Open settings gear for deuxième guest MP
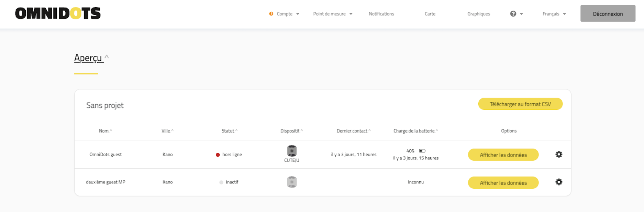The image size is (644, 212). (559, 182)
